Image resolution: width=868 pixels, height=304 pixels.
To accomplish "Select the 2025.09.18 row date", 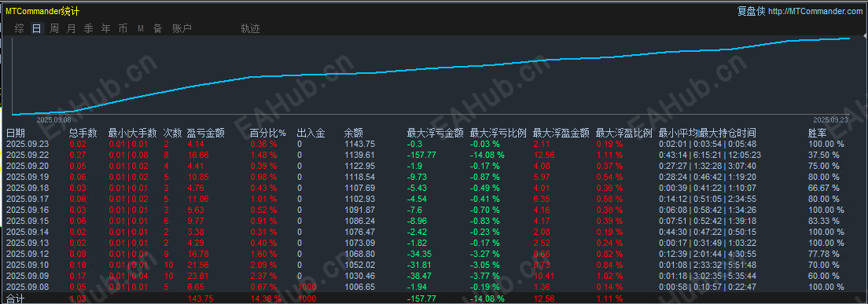I will (x=28, y=188).
